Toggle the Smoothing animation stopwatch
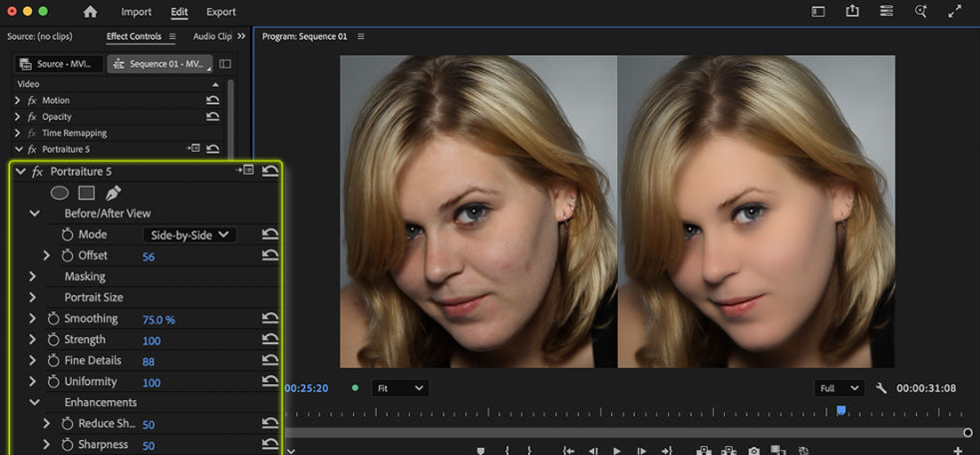 coord(54,319)
